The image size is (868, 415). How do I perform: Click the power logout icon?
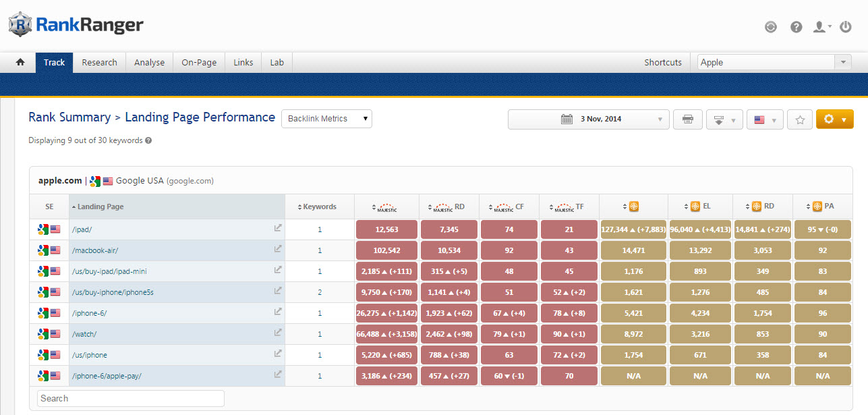pyautogui.click(x=846, y=27)
